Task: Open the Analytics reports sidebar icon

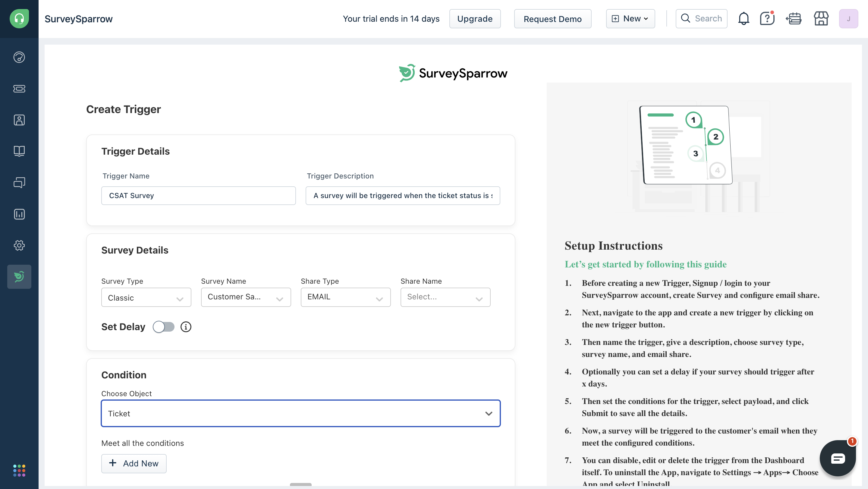Action: coord(19,214)
